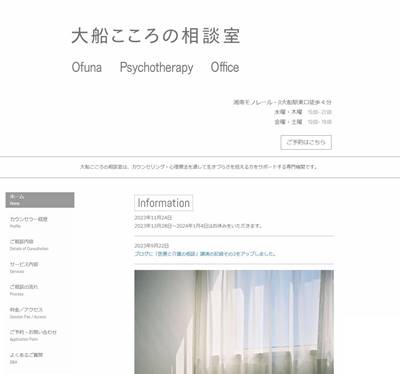
Task: Click the curtain window photo
Action: [234, 322]
